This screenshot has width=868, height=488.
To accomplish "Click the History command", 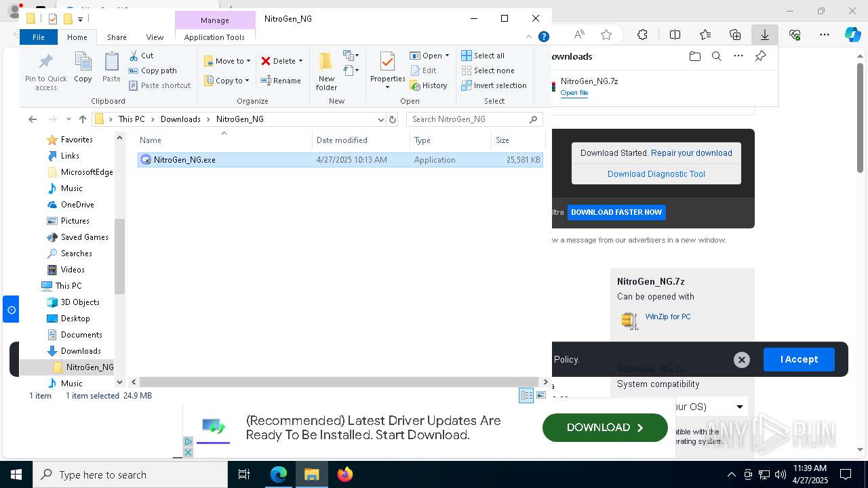I will tap(429, 85).
